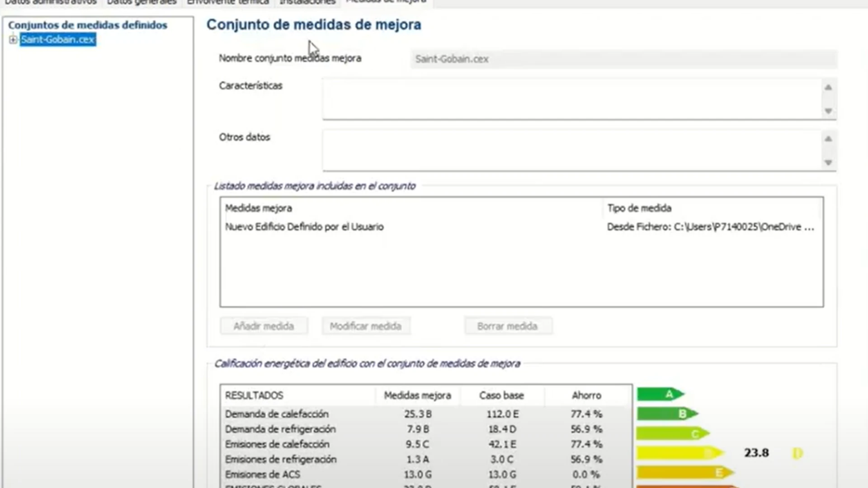Click the green A energy rating arrow
Image resolution: width=868 pixels, height=488 pixels.
coord(660,394)
